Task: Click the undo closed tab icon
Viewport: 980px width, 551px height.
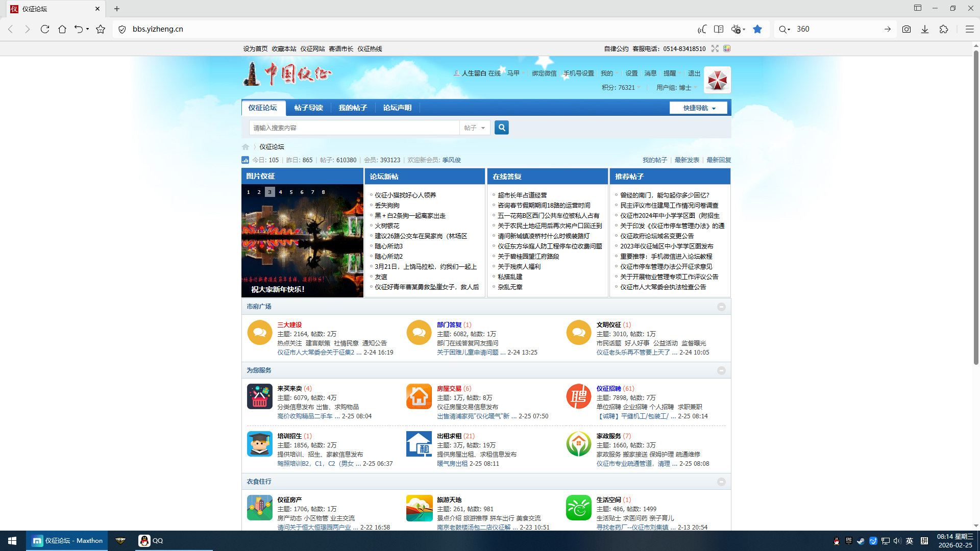Action: pyautogui.click(x=79, y=29)
